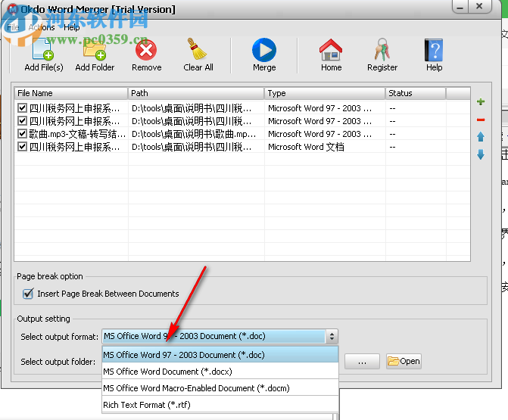Expand the Select output format combo box
Screen dimensions: 508x420
point(332,337)
